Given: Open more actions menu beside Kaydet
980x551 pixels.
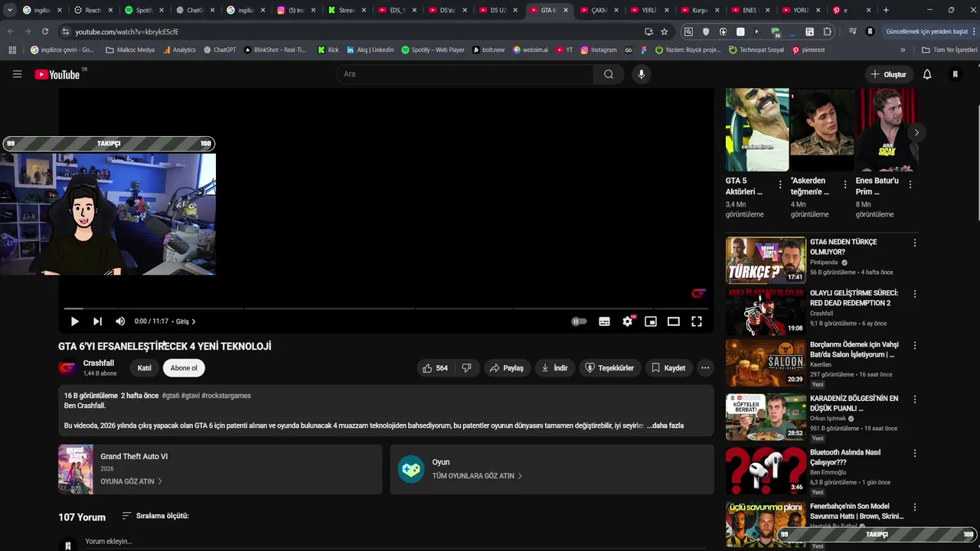Looking at the screenshot, I should (x=705, y=368).
